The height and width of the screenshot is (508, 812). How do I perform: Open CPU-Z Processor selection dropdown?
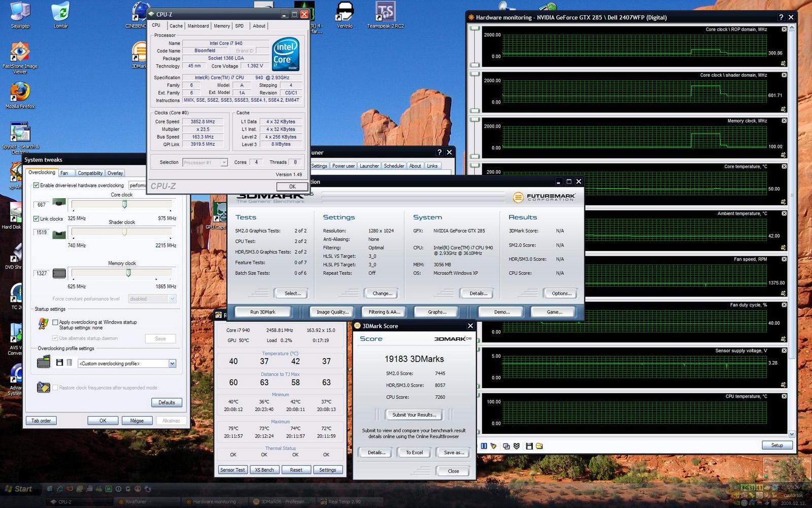click(x=224, y=163)
